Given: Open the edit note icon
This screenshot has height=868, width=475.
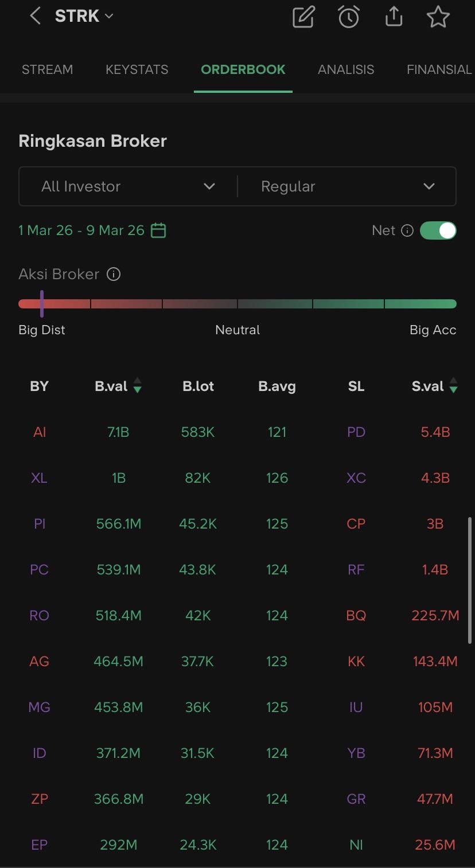Looking at the screenshot, I should [303, 17].
